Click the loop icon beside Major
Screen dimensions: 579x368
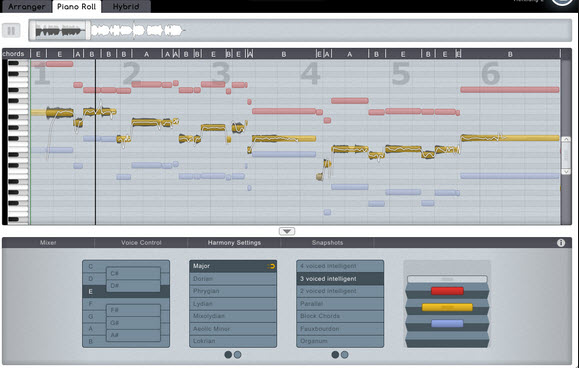click(271, 266)
